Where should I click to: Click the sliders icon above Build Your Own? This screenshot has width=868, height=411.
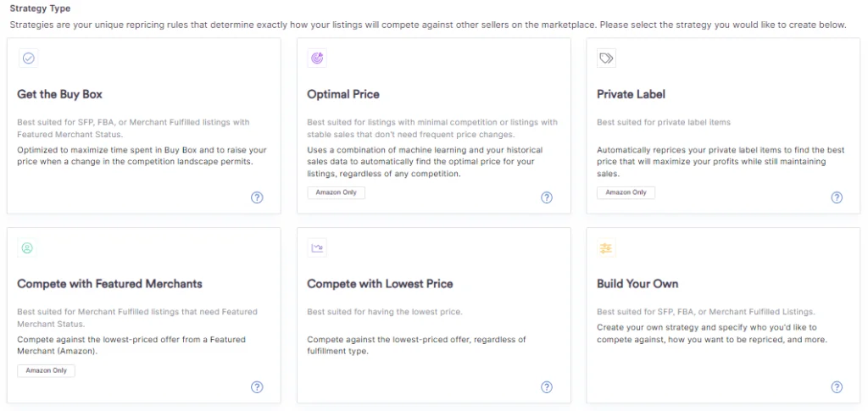pos(606,248)
